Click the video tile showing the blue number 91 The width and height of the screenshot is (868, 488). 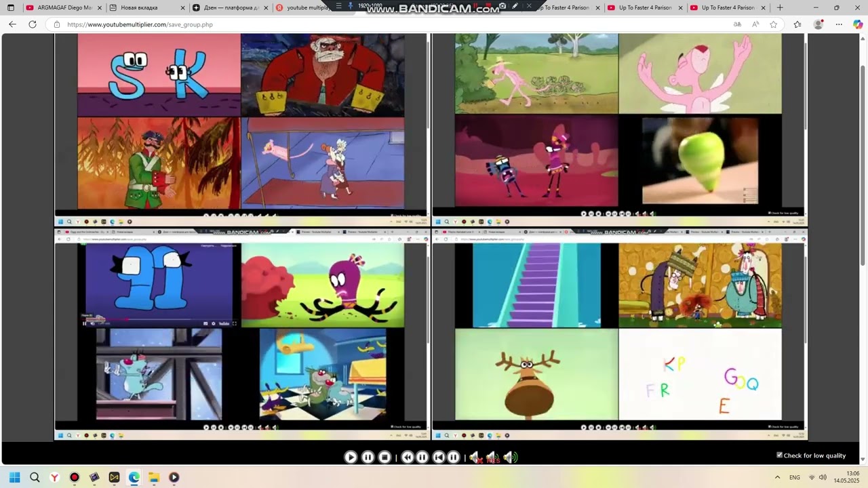click(x=159, y=285)
